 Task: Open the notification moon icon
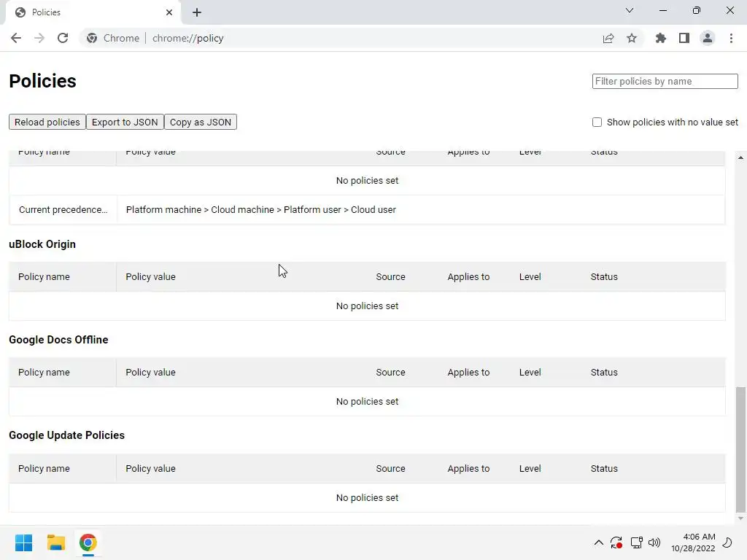pos(727,542)
